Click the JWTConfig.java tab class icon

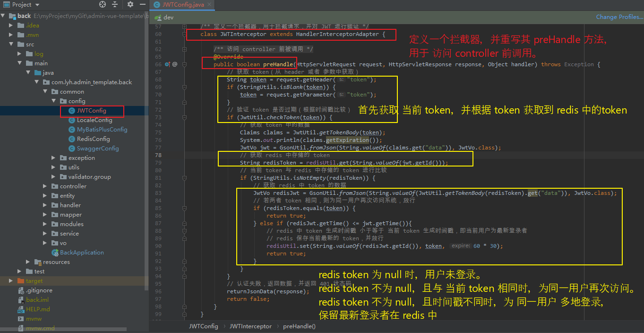(x=157, y=4)
